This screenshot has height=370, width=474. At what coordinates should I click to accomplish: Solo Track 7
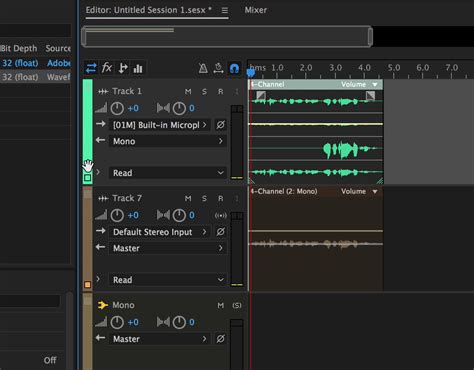click(204, 199)
